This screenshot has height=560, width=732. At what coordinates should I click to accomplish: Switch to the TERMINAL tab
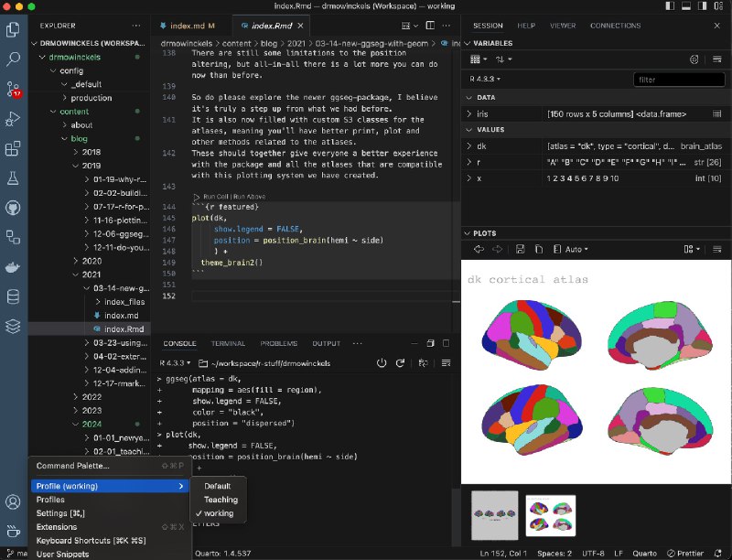tap(228, 343)
